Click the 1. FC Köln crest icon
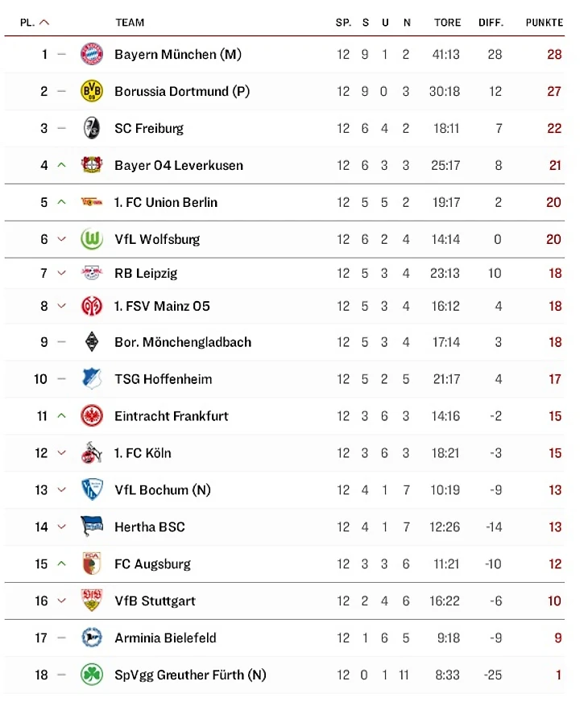The image size is (588, 702). point(92,453)
